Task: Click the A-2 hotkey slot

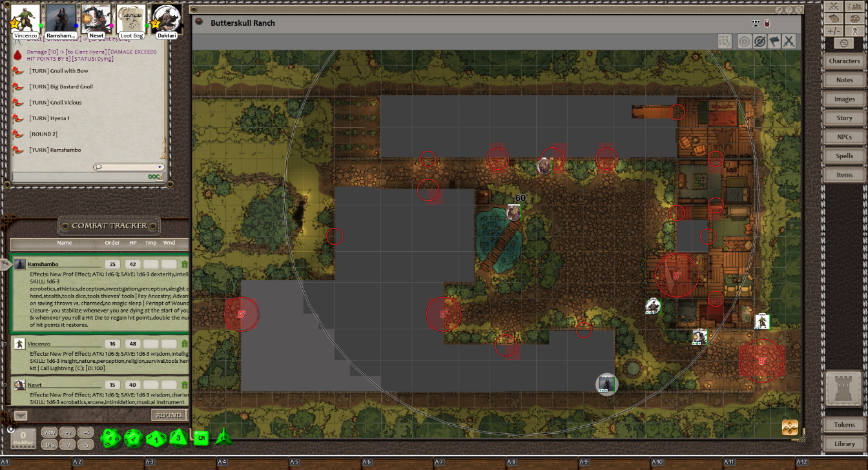Action: pos(108,464)
